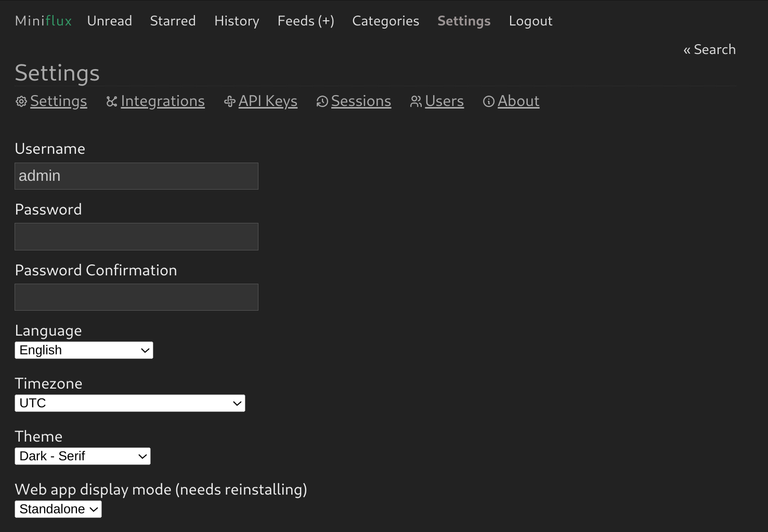Viewport: 768px width, 532px height.
Task: Click the Logout link
Action: pos(530,21)
